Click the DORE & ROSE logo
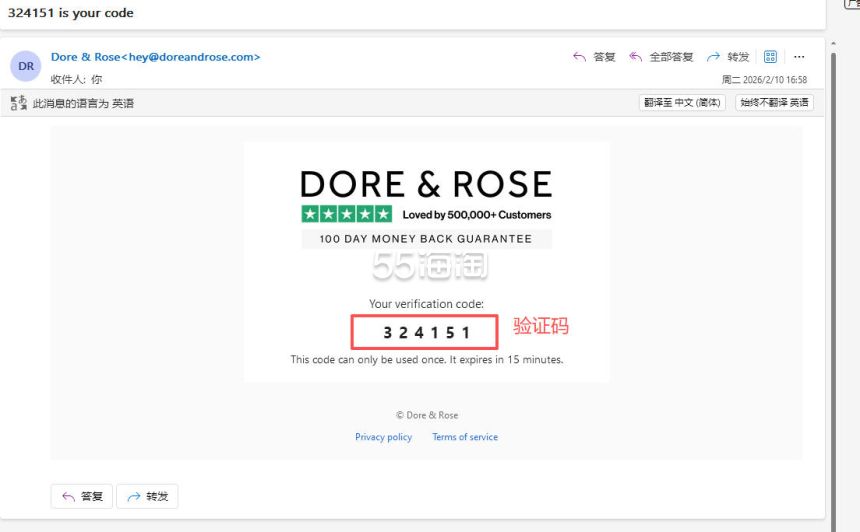This screenshot has height=532, width=860. pyautogui.click(x=426, y=184)
